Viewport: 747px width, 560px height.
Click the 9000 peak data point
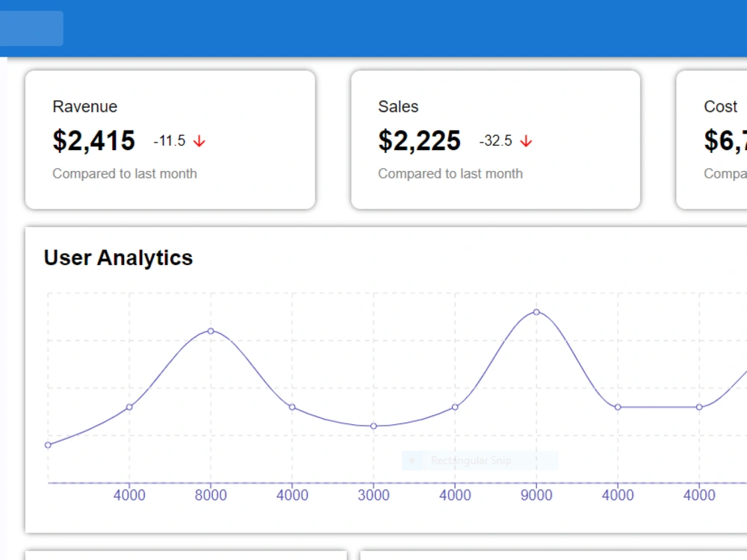[x=536, y=312]
